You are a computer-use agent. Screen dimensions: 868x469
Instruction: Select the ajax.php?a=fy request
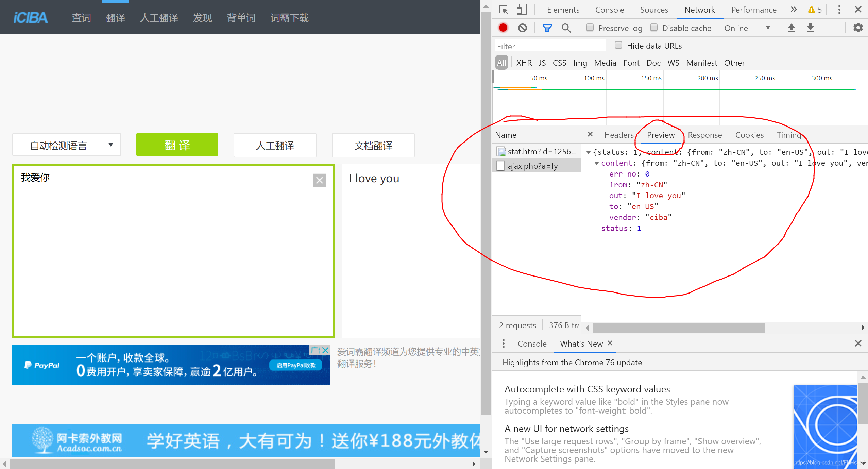pos(533,166)
